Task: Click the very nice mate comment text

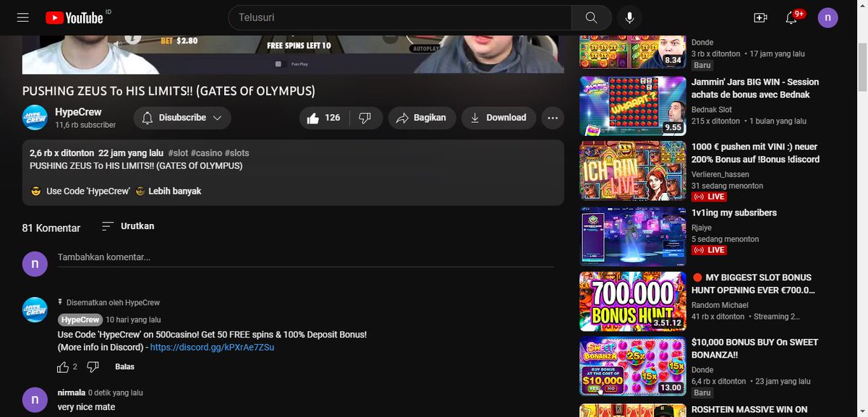Action: (86, 407)
